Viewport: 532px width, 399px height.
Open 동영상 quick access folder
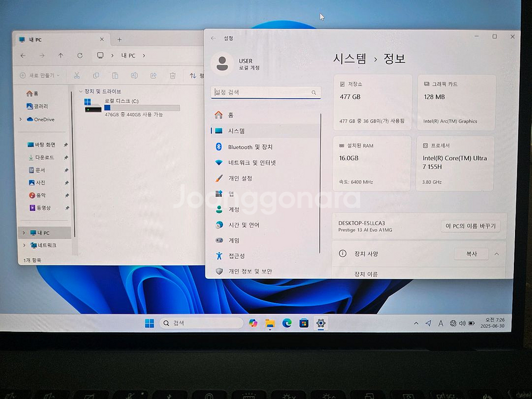40,207
